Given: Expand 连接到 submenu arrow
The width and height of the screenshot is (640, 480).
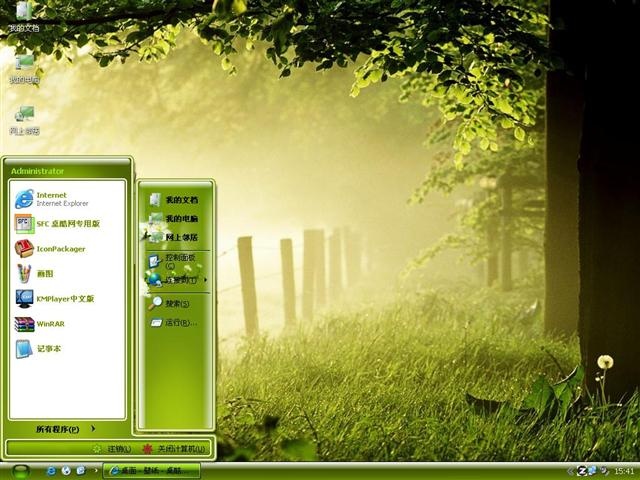Looking at the screenshot, I should tap(205, 280).
